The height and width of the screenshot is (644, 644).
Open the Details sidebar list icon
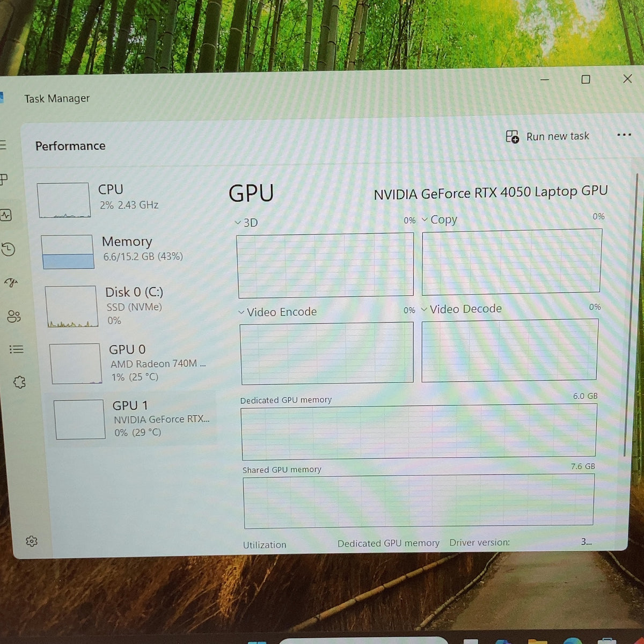click(17, 349)
